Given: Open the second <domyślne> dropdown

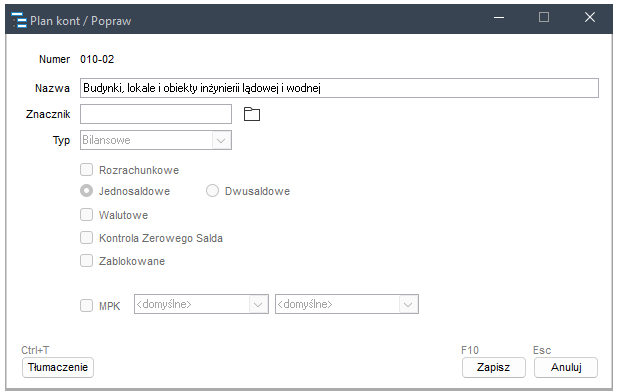Looking at the screenshot, I should click(347, 304).
